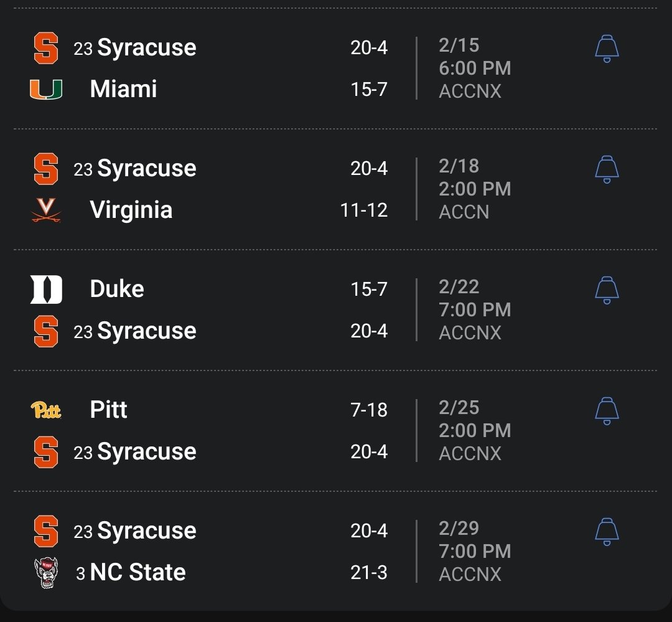Select the Miami Hurricanes logo
The width and height of the screenshot is (672, 622).
pos(47,88)
